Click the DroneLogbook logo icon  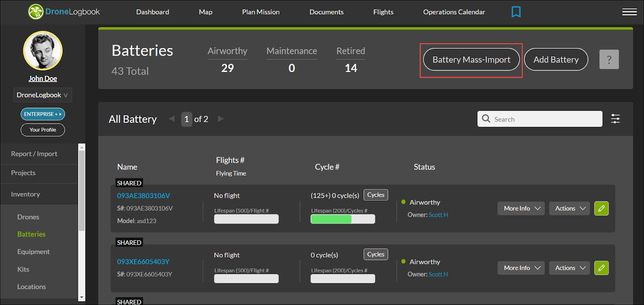pyautogui.click(x=35, y=12)
